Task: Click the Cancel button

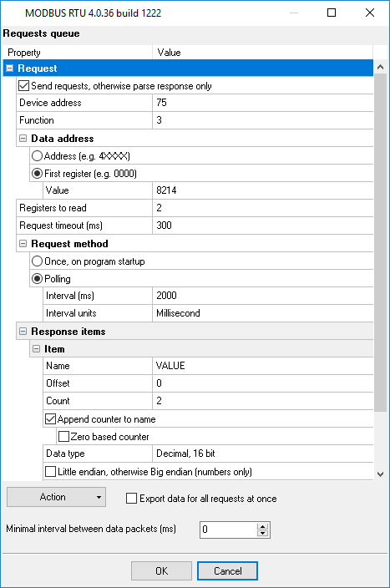Action: [228, 570]
